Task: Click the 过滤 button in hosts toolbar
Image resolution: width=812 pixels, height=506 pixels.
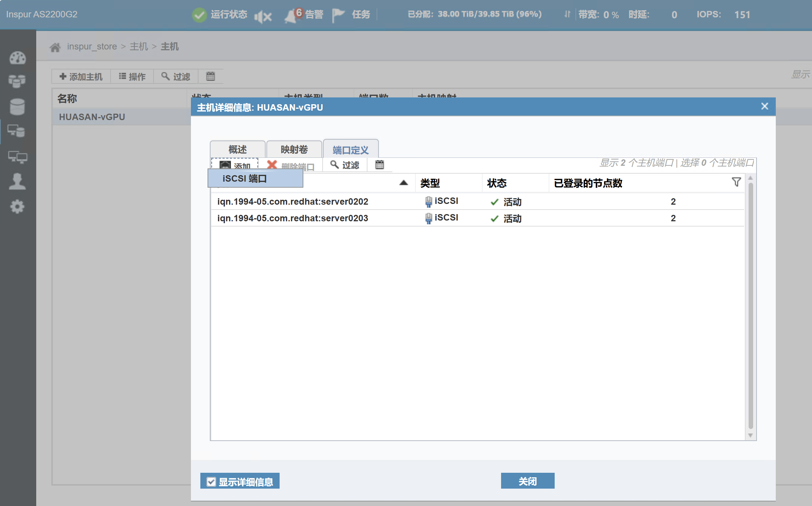Action: 176,77
